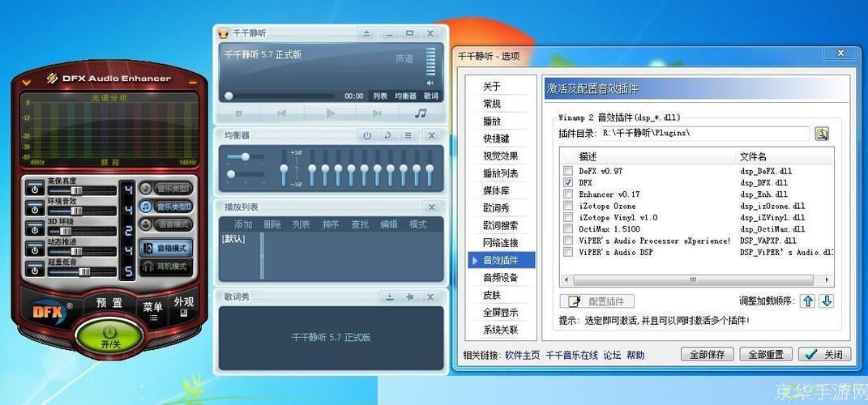This screenshot has width=868, height=405.
Task: Toggle the 均衡器 panel button in player
Action: [405, 96]
